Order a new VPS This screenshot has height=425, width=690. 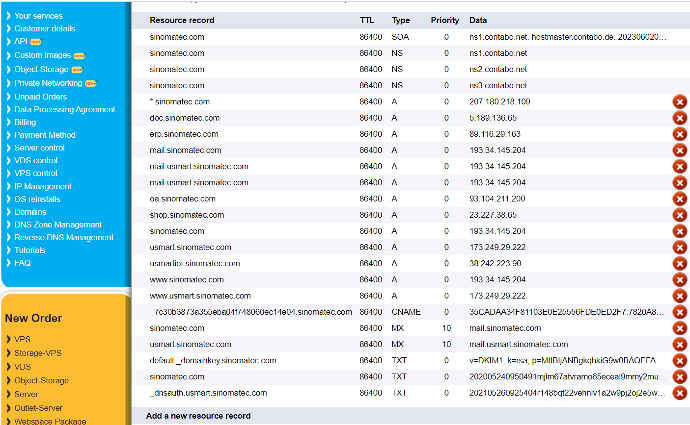click(22, 339)
